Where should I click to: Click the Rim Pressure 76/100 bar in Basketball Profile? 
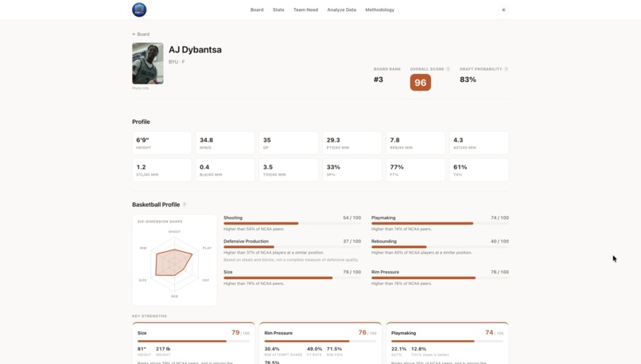[x=440, y=278]
